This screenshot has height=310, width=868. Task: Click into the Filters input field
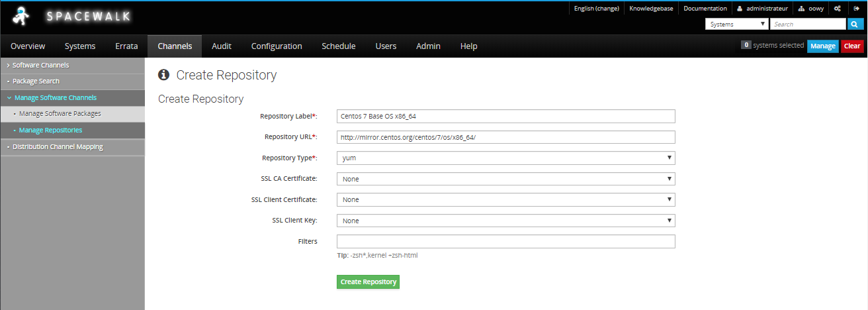505,242
